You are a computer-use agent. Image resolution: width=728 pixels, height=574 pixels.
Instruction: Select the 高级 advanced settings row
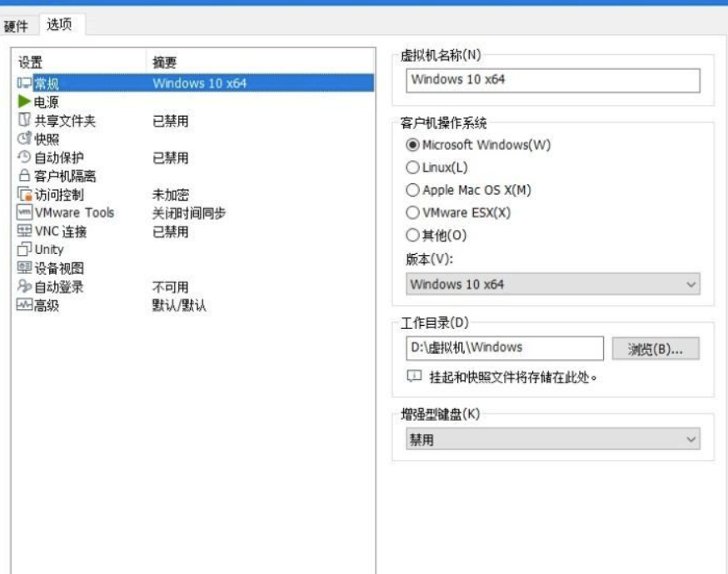195,305
